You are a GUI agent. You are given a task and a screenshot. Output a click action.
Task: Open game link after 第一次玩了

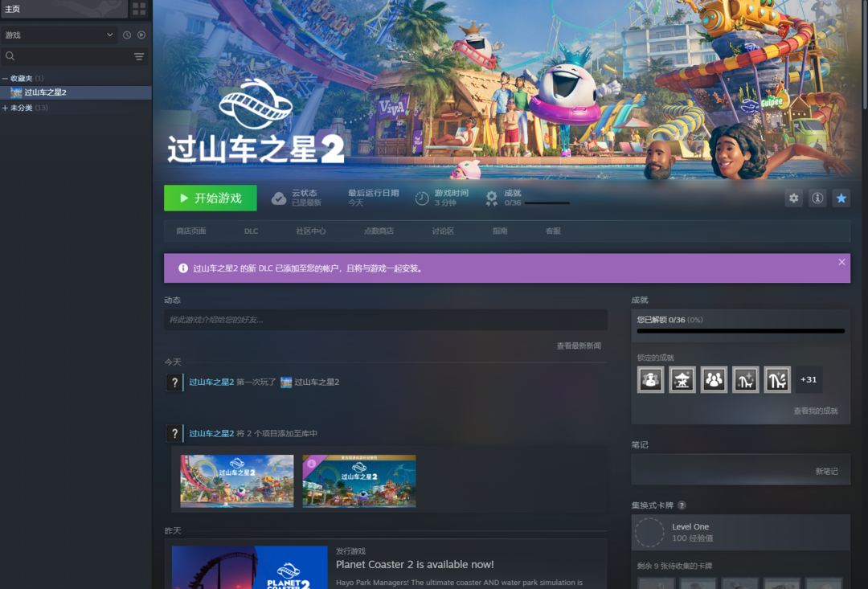317,382
